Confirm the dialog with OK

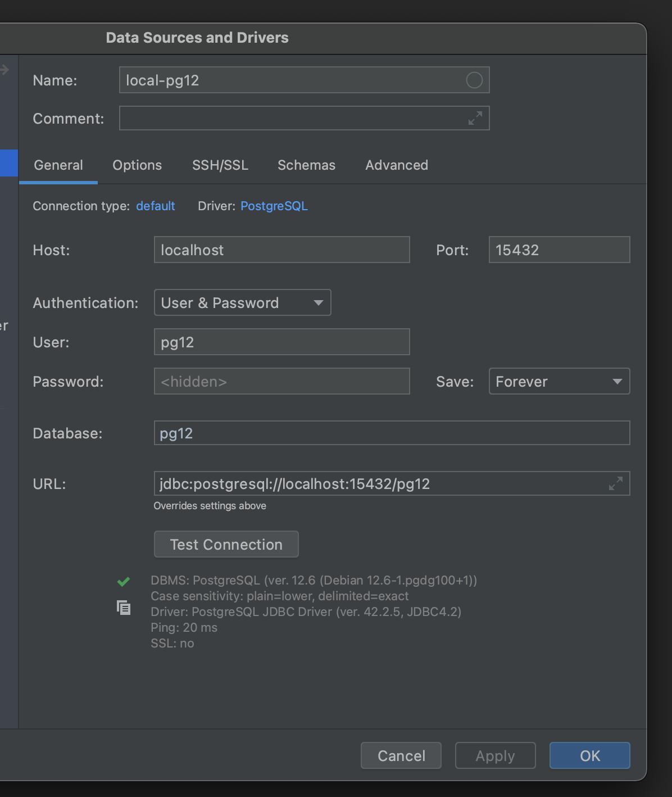[590, 756]
